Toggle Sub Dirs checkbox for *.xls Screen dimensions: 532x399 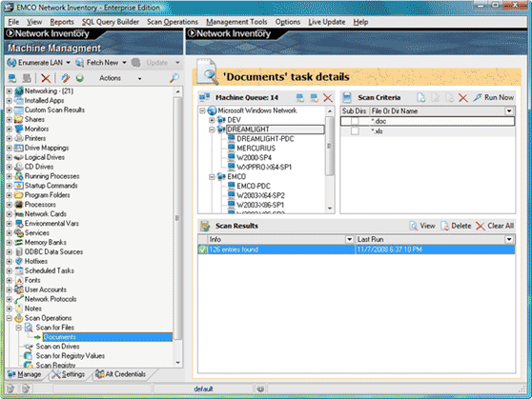[355, 130]
